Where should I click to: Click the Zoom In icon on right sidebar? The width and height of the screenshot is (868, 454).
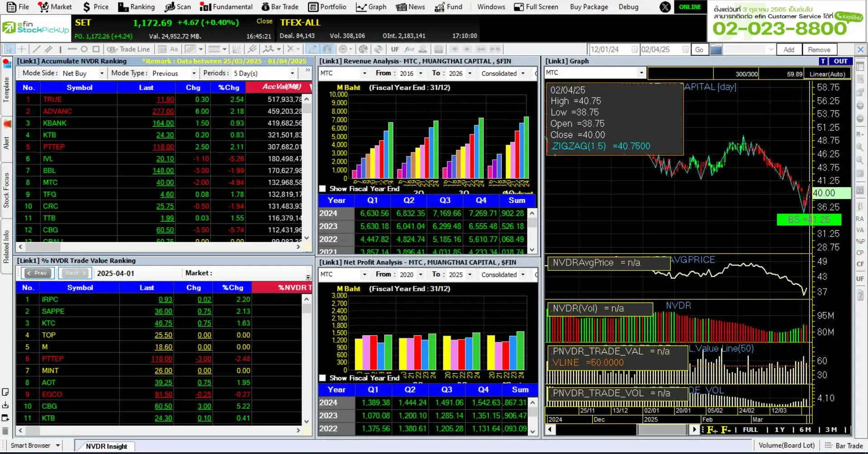pyautogui.click(x=861, y=147)
